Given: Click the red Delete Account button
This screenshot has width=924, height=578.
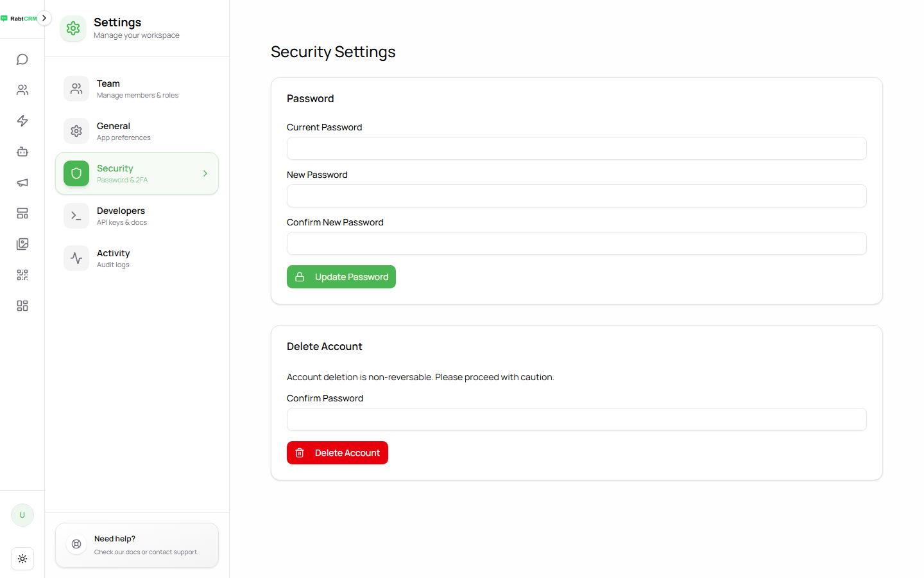Looking at the screenshot, I should [x=338, y=453].
